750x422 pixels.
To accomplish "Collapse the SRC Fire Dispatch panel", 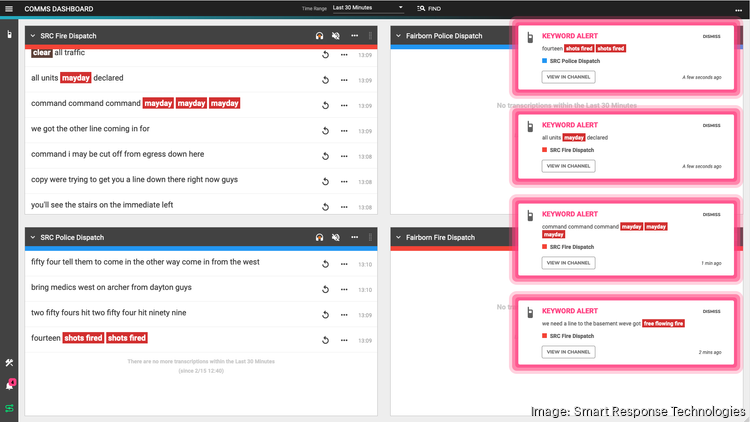I will (31, 36).
